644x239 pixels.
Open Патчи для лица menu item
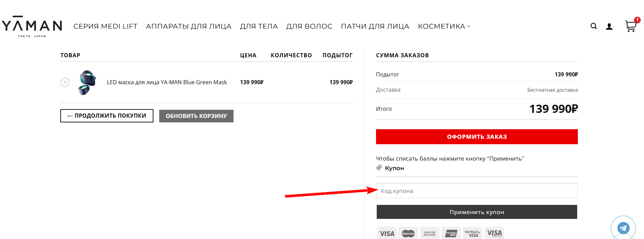375,26
